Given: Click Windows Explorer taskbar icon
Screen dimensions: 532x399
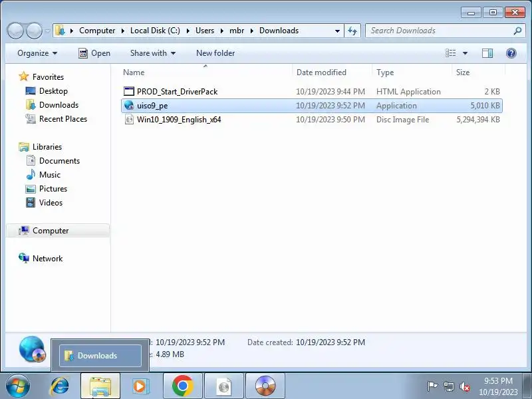Looking at the screenshot, I should click(100, 386).
